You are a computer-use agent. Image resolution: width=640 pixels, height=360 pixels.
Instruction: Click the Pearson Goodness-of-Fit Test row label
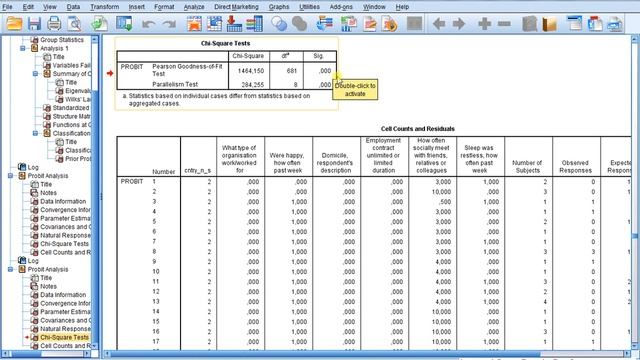187,70
